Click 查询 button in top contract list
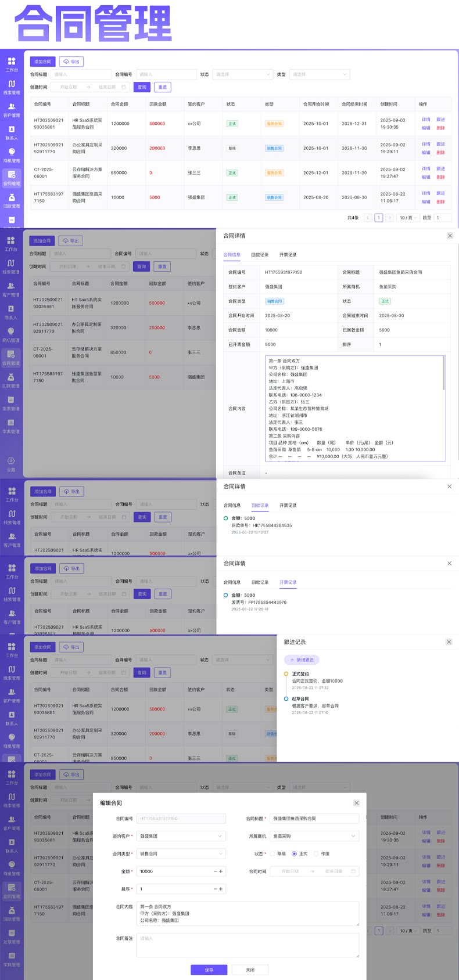Screen dimensions: 459x980 [142, 87]
